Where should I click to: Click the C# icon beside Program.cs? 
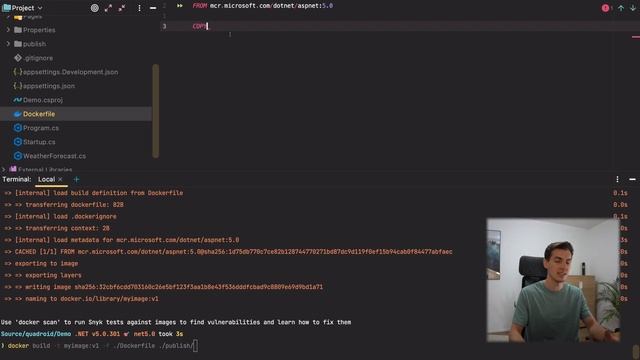(18, 128)
